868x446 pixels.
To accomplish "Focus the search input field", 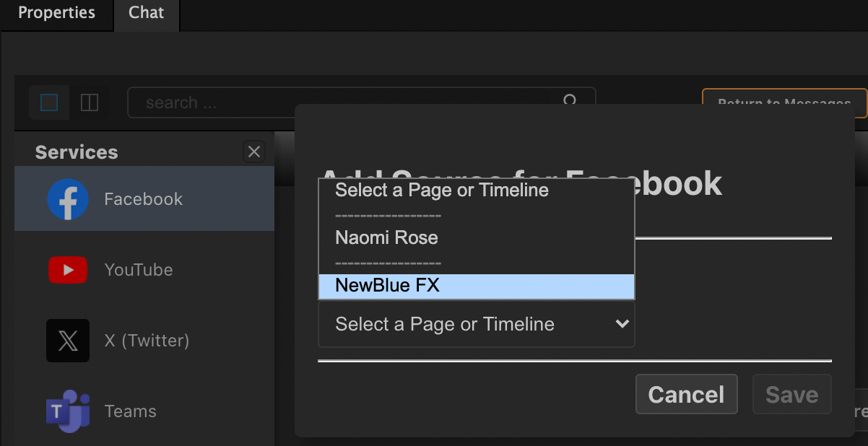I will click(x=338, y=102).
